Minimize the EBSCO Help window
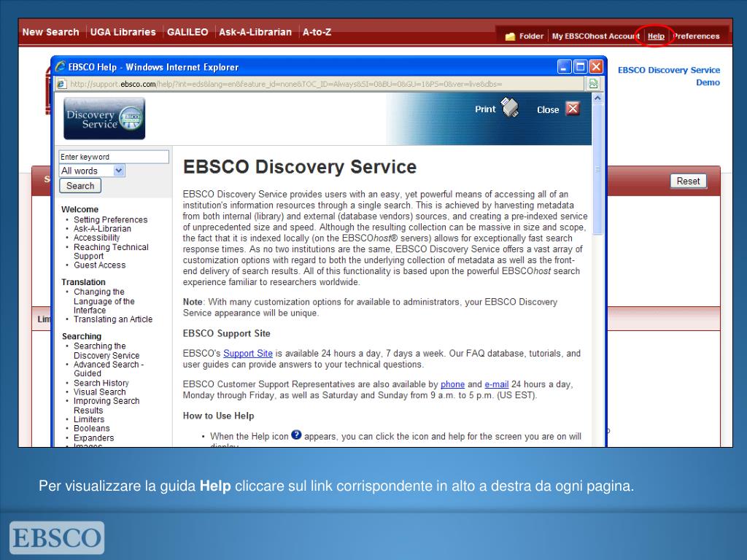This screenshot has width=747, height=560. tap(564, 66)
